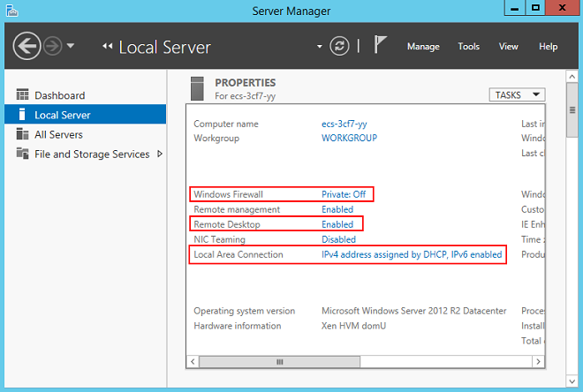This screenshot has width=583, height=392.
Task: Click the properties panel scroll left arrow
Action: (193, 361)
